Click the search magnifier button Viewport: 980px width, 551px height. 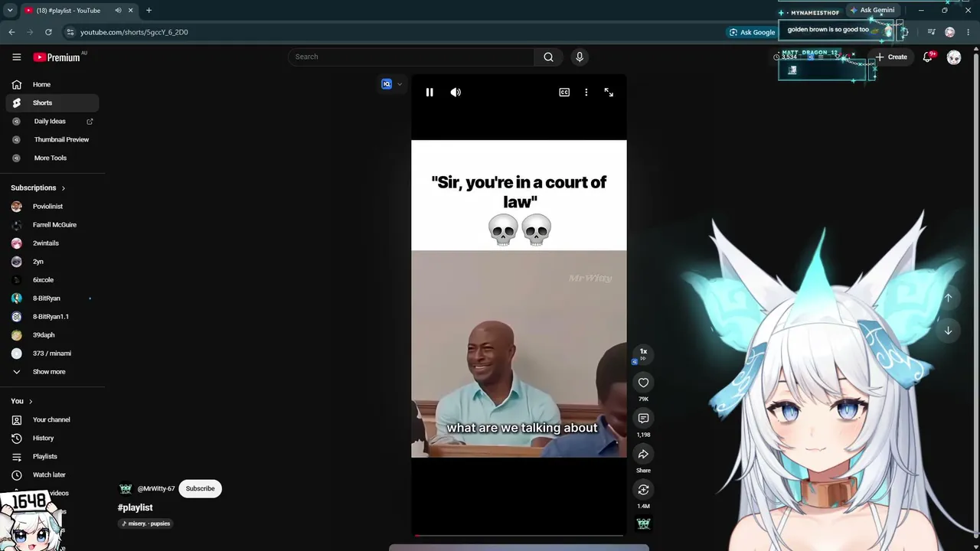pyautogui.click(x=548, y=57)
